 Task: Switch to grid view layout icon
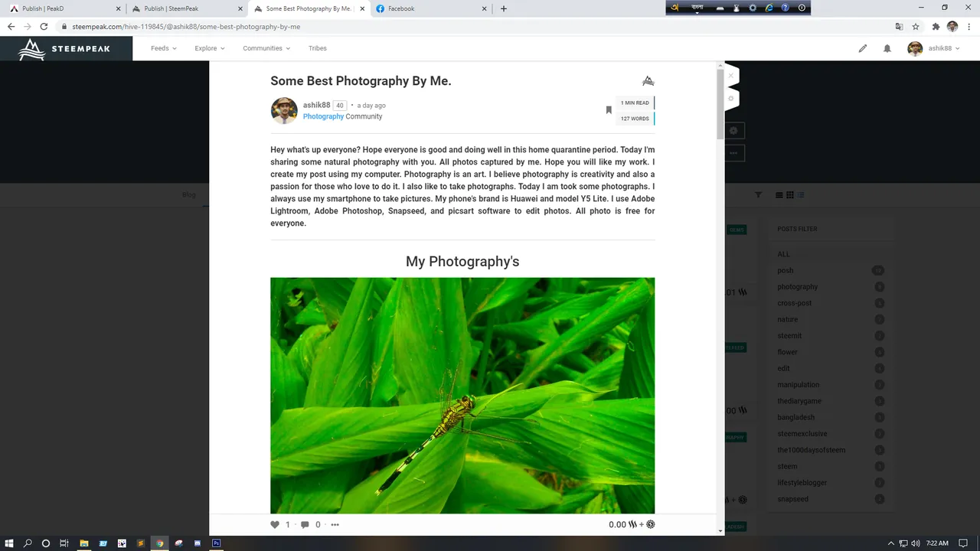790,195
